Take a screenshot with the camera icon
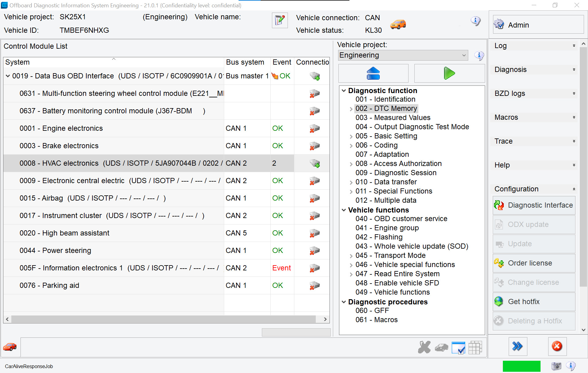The height and width of the screenshot is (373, 588). coord(556,366)
